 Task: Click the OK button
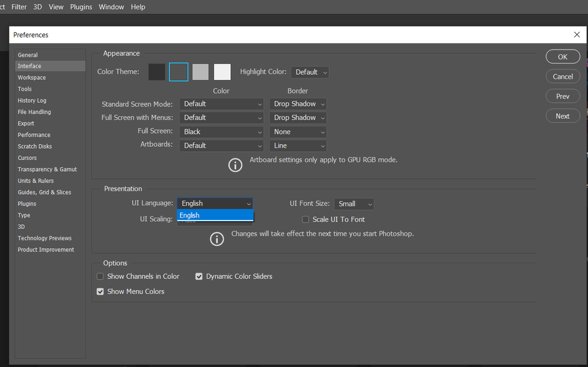[x=563, y=56]
